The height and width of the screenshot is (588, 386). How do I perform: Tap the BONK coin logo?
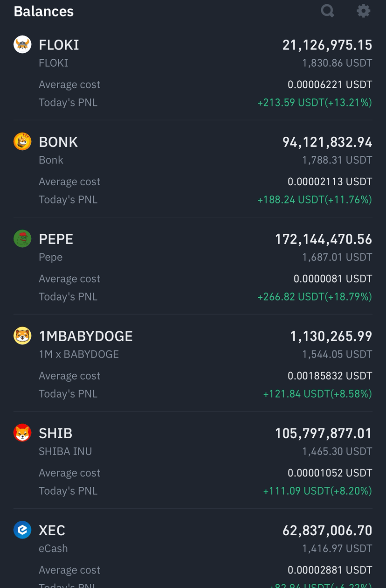22,141
